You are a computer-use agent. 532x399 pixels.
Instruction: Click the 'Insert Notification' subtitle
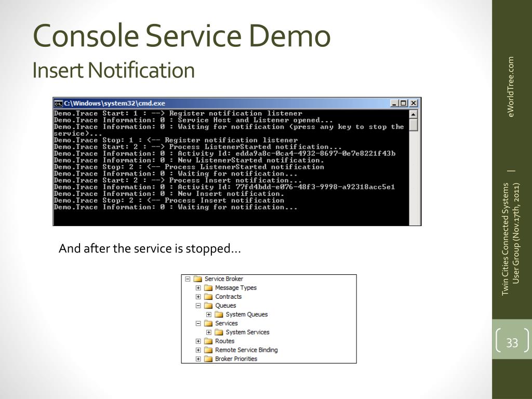pyautogui.click(x=114, y=70)
